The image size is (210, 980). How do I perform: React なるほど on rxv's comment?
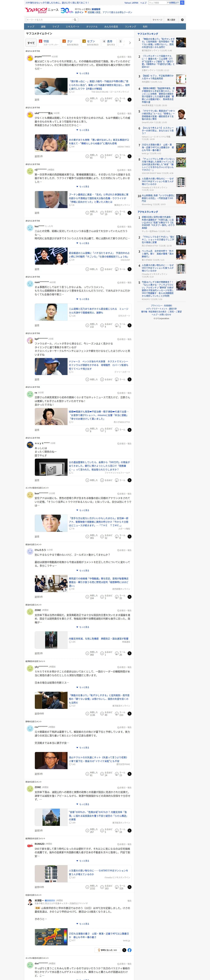(106, 774)
